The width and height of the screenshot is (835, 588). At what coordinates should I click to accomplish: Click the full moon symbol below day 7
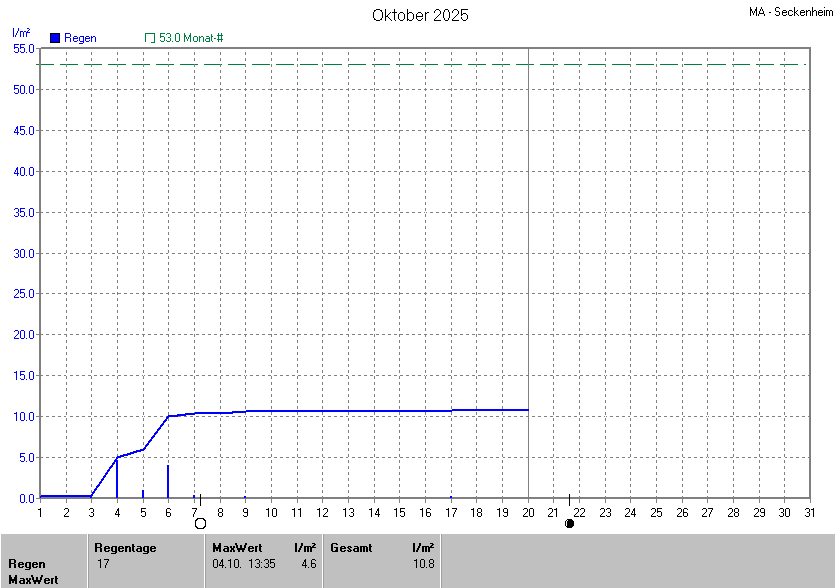200,523
